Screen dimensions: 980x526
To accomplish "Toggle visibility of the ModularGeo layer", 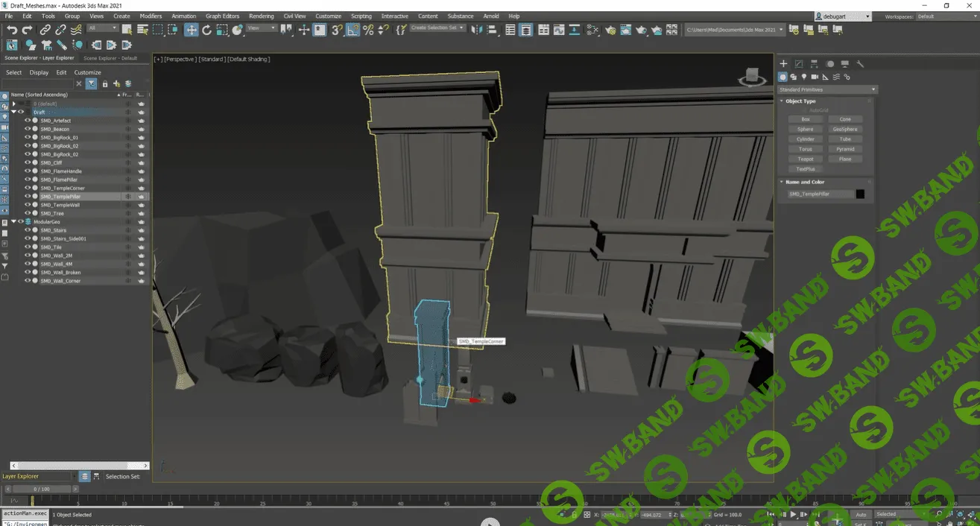I will (21, 222).
